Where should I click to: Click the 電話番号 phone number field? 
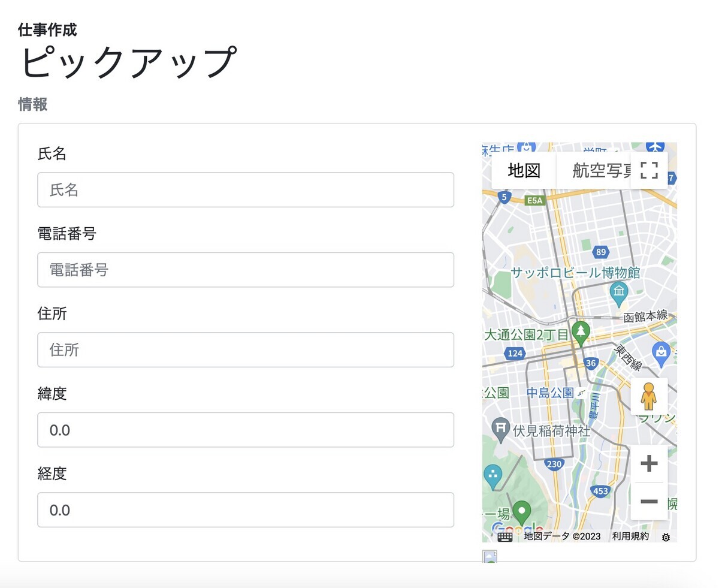click(245, 270)
